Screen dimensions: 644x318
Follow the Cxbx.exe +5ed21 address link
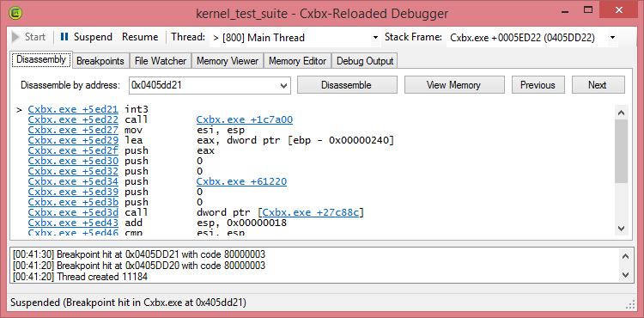tap(73, 110)
